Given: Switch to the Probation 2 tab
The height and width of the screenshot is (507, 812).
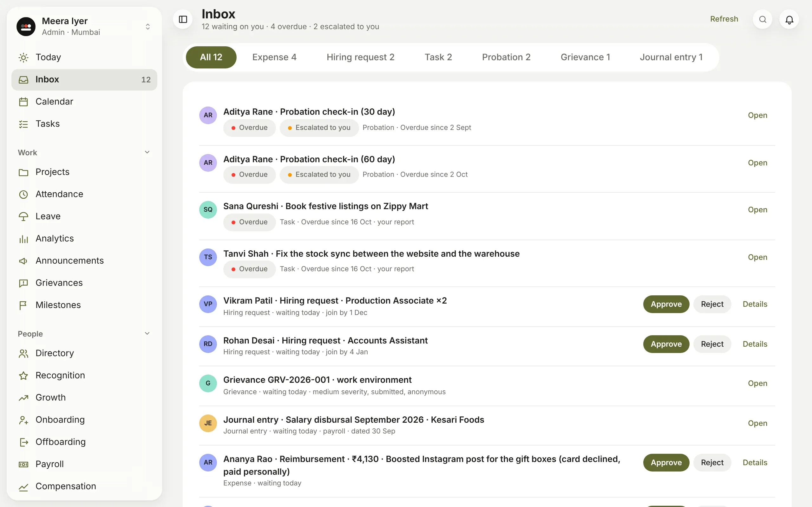Looking at the screenshot, I should tap(506, 57).
